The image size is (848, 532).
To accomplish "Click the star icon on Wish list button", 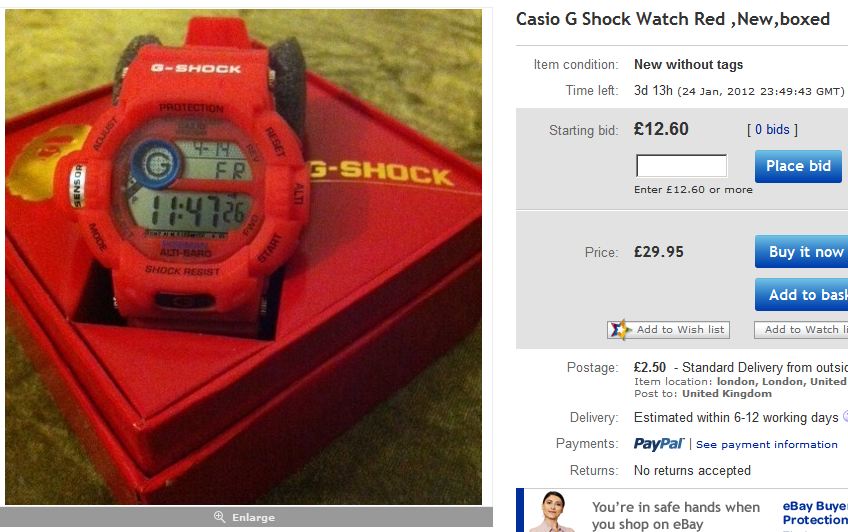I will click(620, 329).
